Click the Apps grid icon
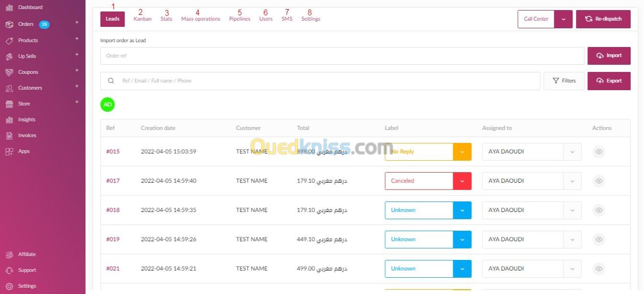The width and height of the screenshot is (644, 294). [x=9, y=152]
